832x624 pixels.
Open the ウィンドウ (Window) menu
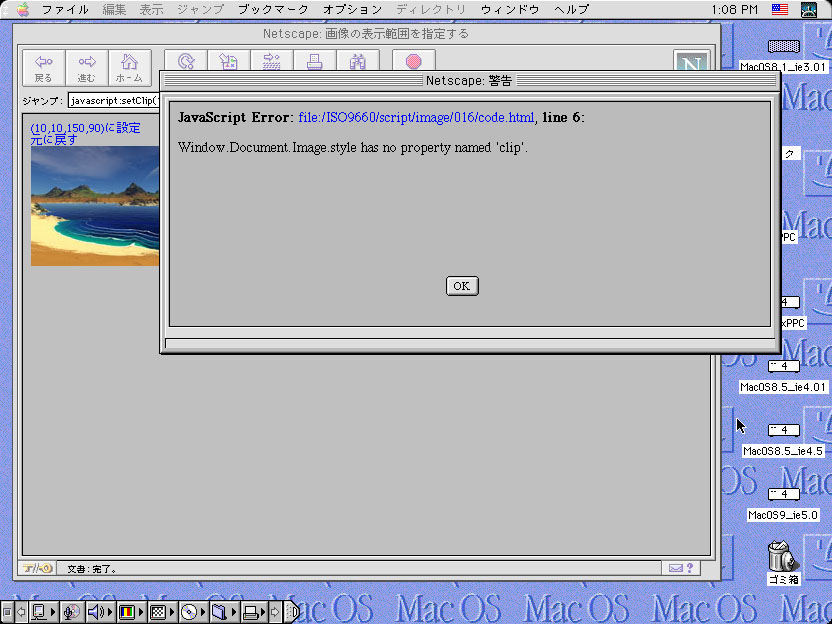[510, 9]
